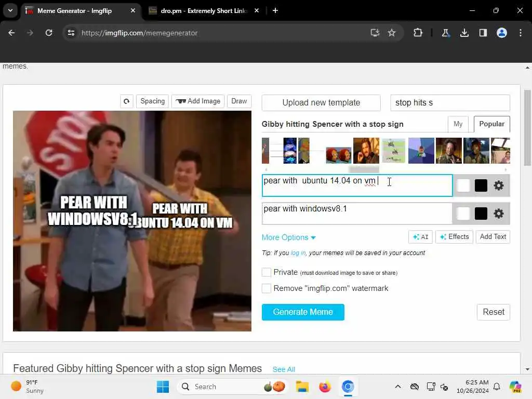The image size is (532, 399).
Task: Reload the current page
Action: (49, 33)
